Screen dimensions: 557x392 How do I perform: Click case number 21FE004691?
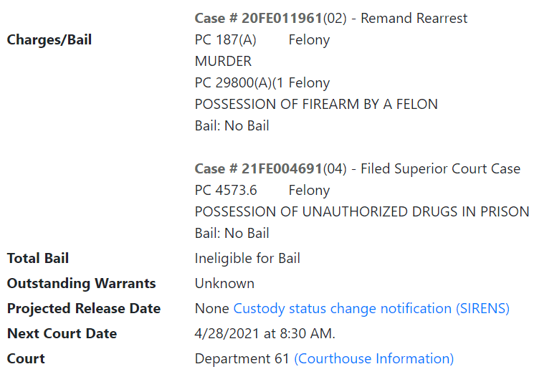click(282, 169)
